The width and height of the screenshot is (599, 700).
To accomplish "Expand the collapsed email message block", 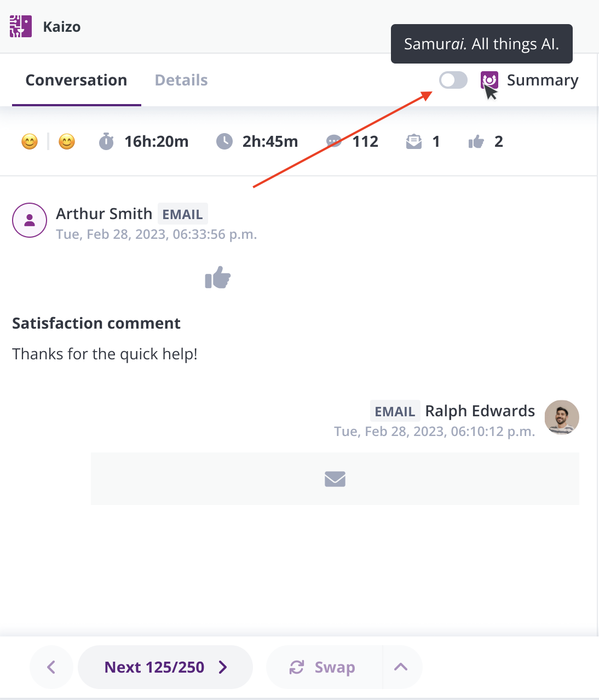I will coord(335,479).
